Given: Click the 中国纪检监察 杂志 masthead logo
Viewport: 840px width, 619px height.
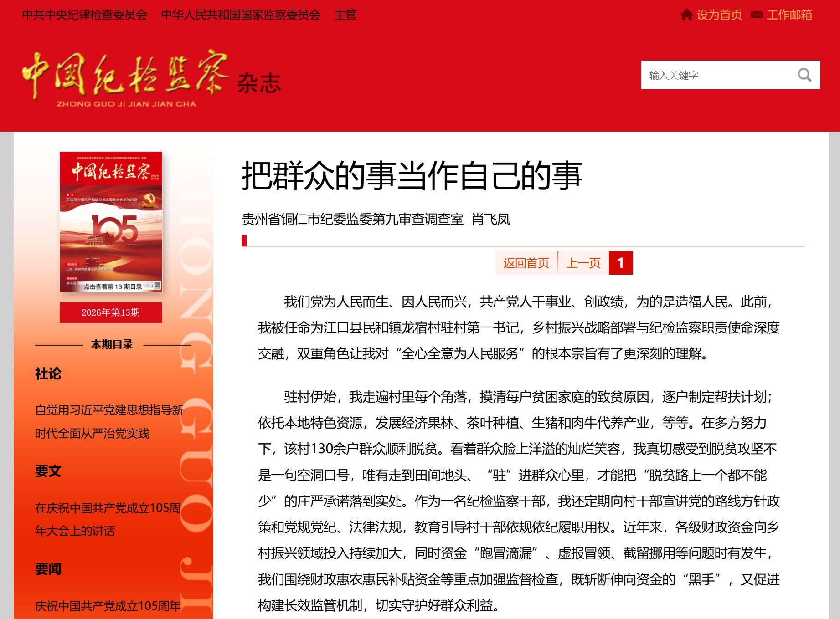Looking at the screenshot, I should point(151,78).
